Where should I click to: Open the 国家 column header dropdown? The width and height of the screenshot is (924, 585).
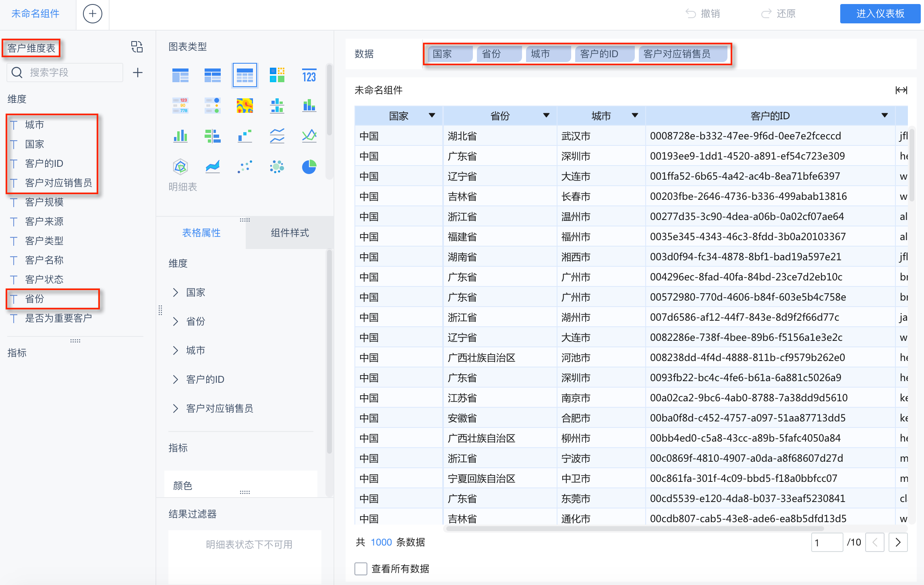pyautogui.click(x=432, y=116)
